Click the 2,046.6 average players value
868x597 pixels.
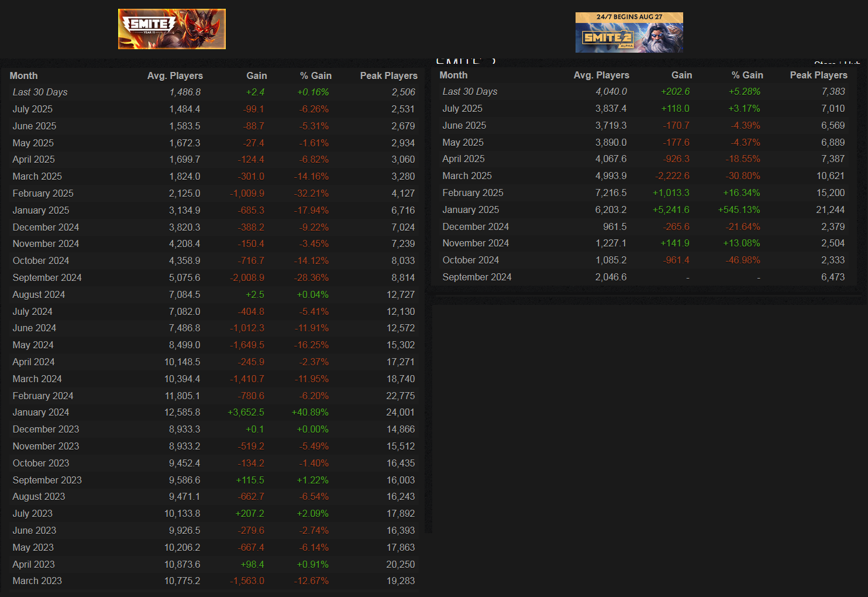[611, 277]
